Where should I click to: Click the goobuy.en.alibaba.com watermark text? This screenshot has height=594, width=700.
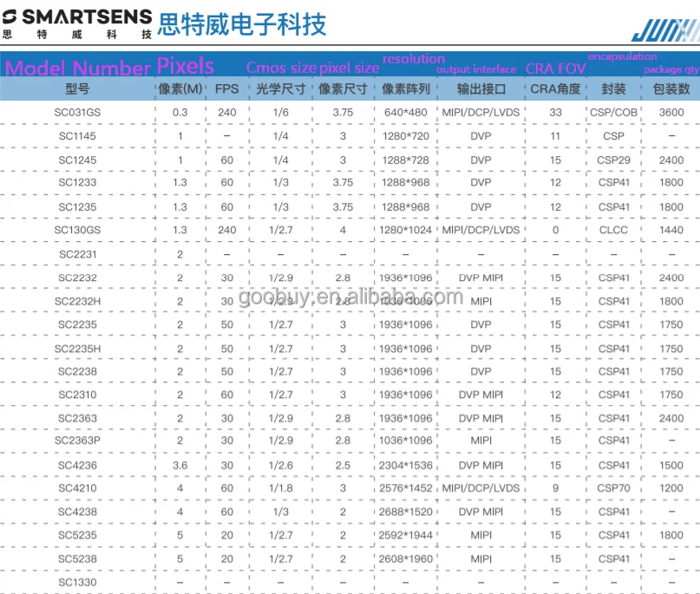350,297
